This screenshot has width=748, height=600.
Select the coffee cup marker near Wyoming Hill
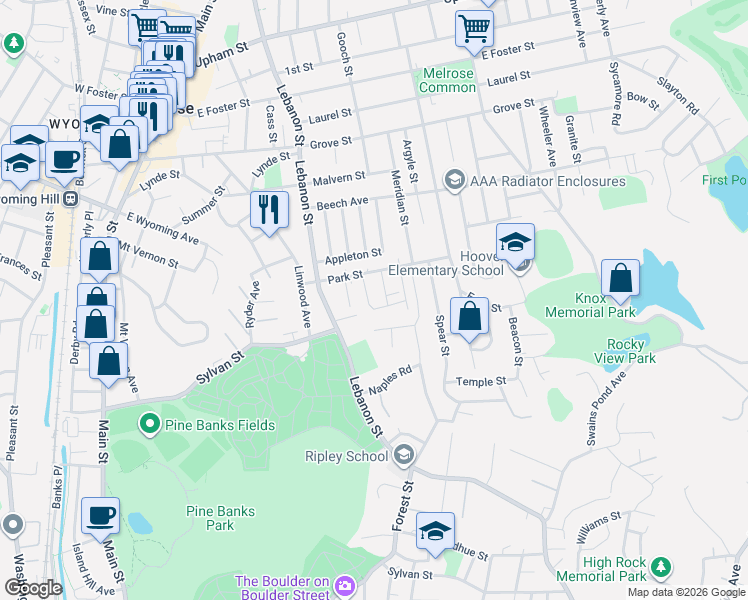(64, 160)
